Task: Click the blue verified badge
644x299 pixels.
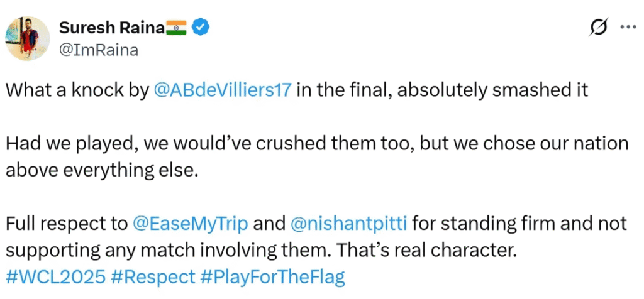Action: pos(201,28)
